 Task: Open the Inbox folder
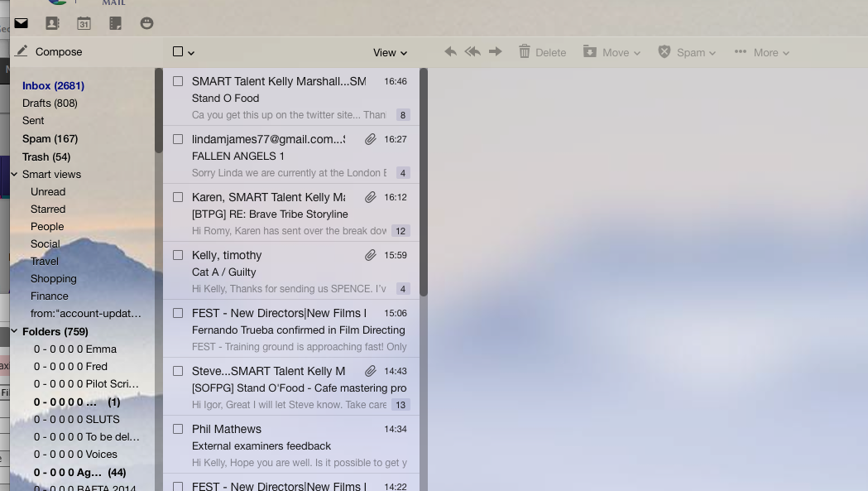53,85
